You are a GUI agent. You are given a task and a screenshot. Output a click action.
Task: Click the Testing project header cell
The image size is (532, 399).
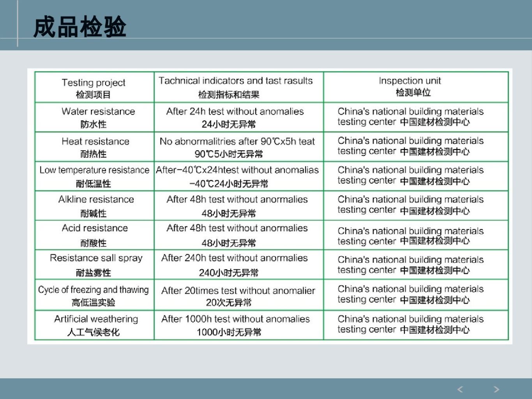click(x=94, y=88)
